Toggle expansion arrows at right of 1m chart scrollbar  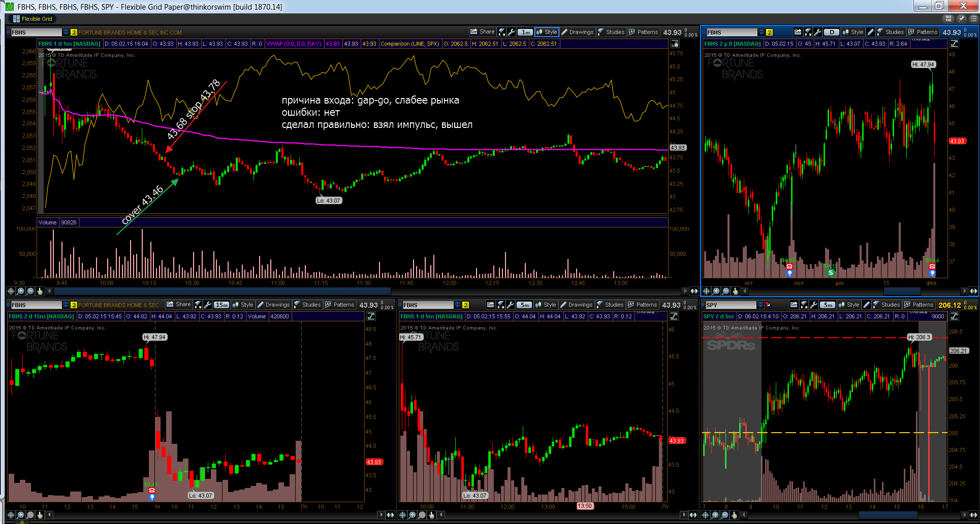pyautogui.click(x=694, y=291)
